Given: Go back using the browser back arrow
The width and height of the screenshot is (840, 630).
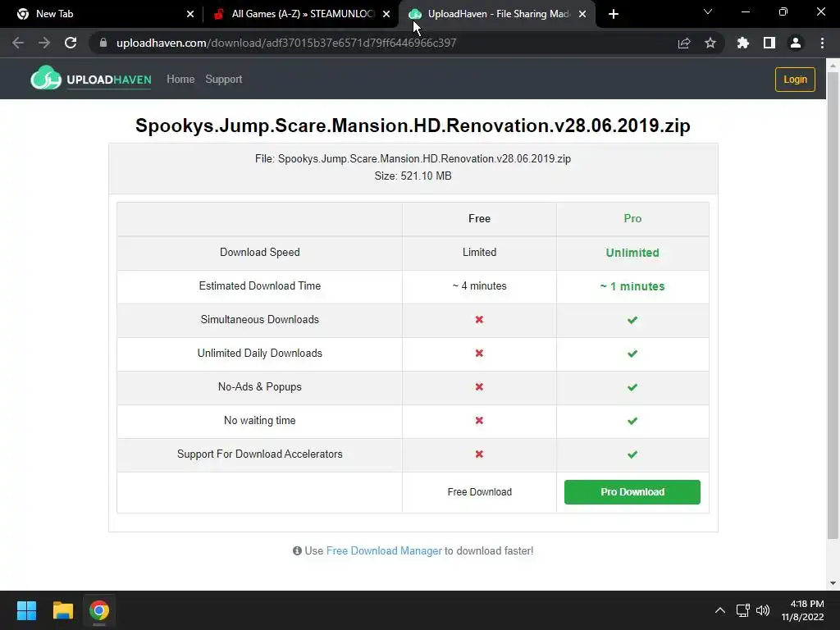Looking at the screenshot, I should click(18, 43).
